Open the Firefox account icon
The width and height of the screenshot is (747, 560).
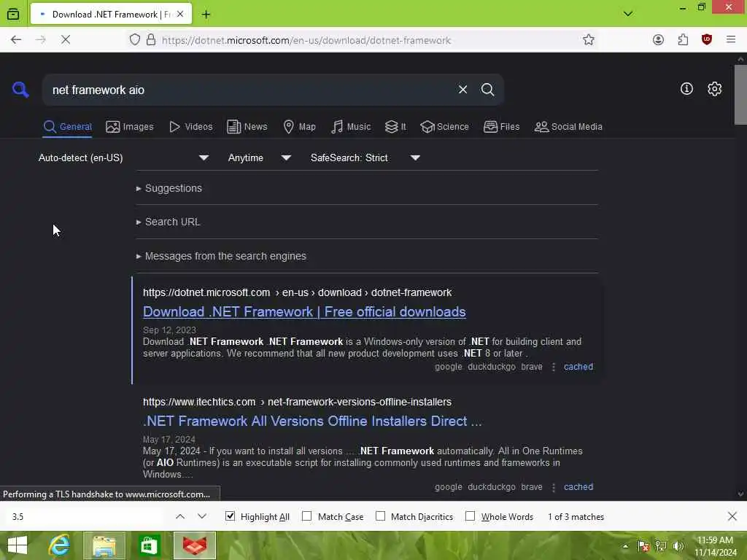point(659,40)
